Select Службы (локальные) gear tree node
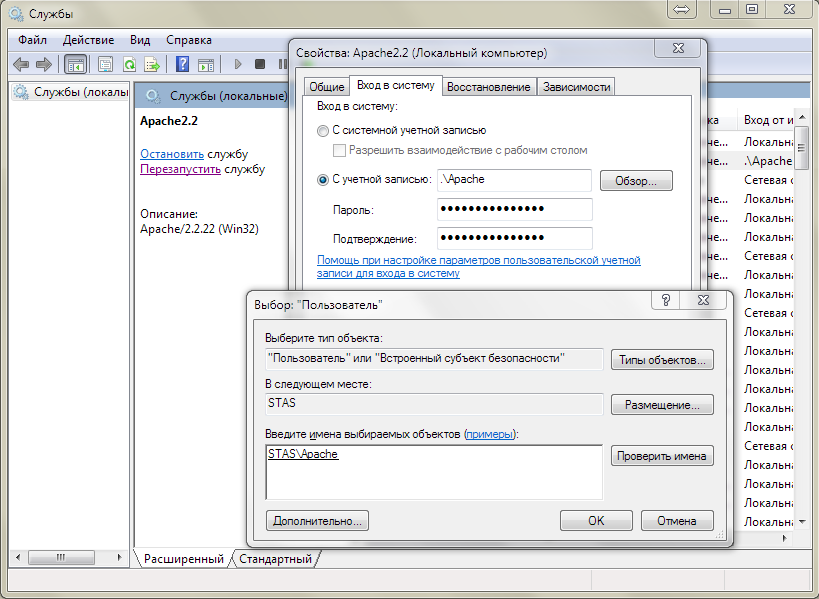Viewport: 819px width, 599px height. point(71,92)
